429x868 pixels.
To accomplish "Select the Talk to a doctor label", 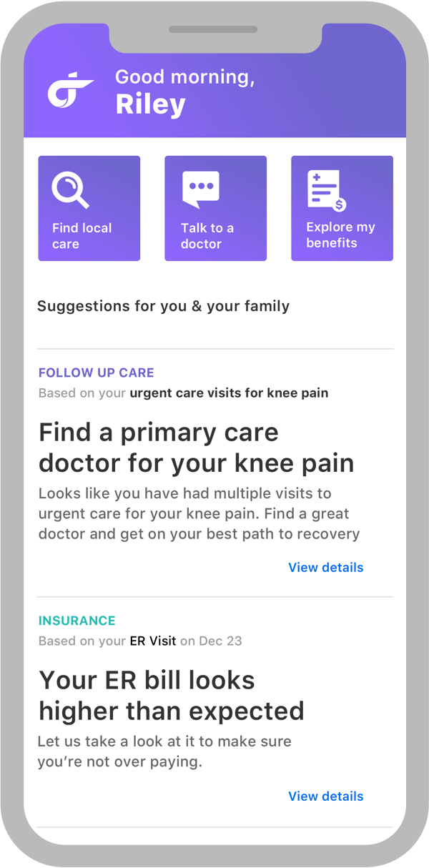I will click(x=207, y=236).
